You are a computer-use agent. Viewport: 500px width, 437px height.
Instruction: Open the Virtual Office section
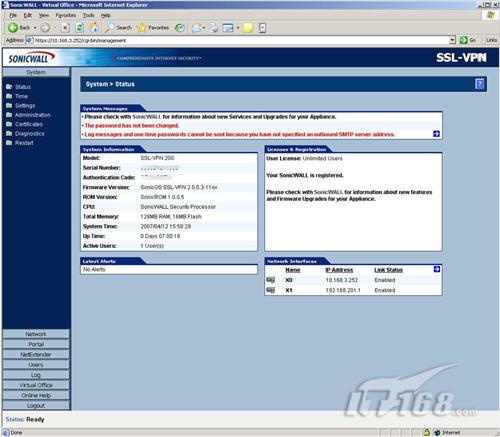36,385
